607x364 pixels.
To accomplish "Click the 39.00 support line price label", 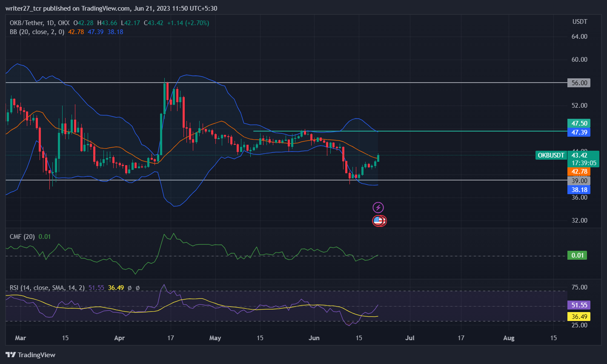I will click(579, 181).
